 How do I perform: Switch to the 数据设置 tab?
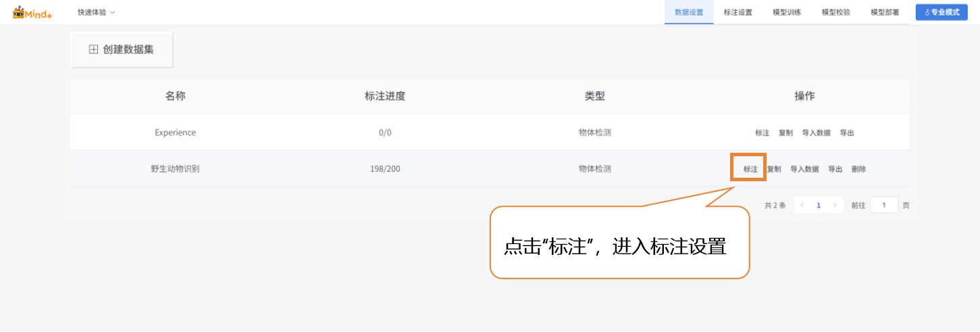(x=688, y=12)
